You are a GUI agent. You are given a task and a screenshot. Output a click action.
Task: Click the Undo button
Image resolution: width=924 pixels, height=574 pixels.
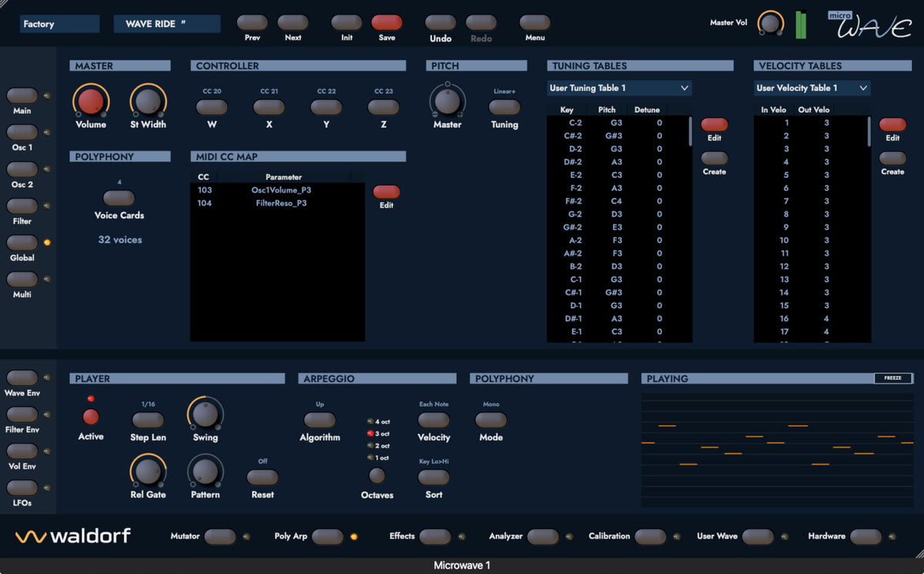click(x=440, y=23)
